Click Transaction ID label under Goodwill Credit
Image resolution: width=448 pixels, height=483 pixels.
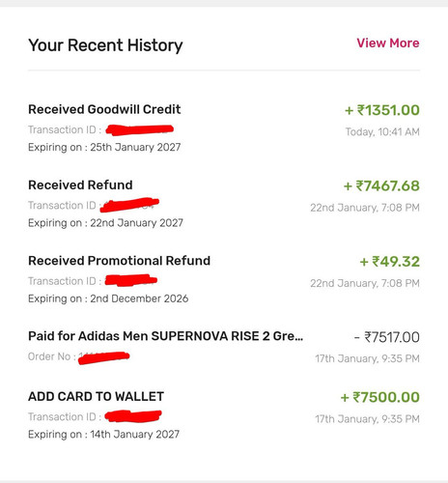point(65,129)
